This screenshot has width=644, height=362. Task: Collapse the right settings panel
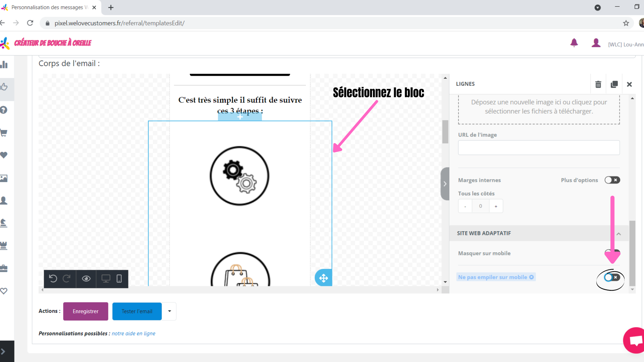(x=445, y=184)
